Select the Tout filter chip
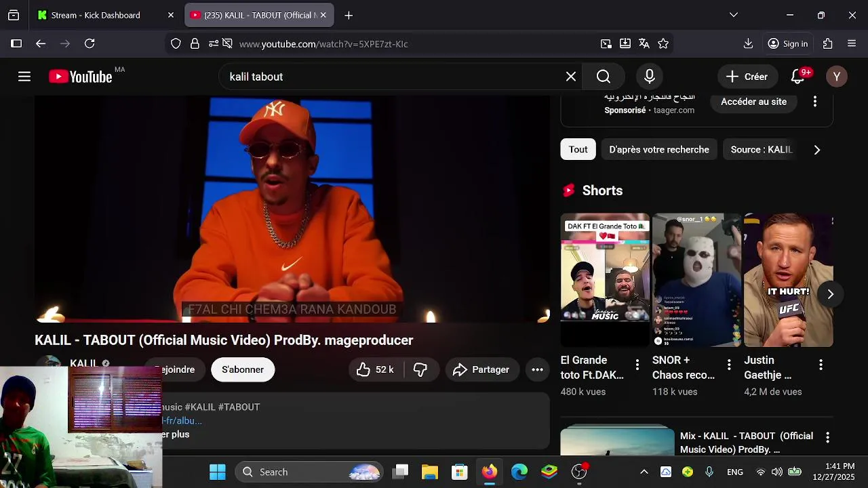868x488 pixels. 578,149
